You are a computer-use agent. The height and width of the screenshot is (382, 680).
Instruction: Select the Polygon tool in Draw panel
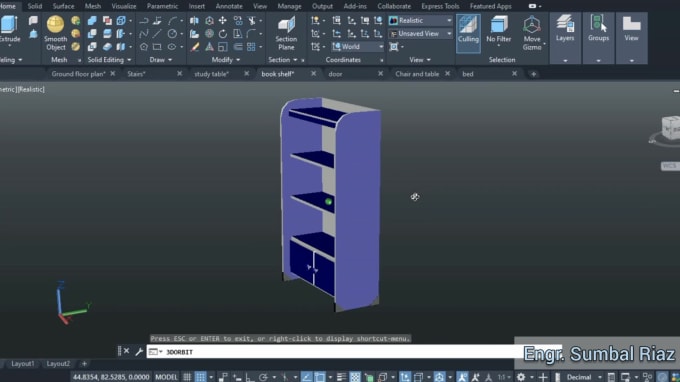pyautogui.click(x=144, y=47)
